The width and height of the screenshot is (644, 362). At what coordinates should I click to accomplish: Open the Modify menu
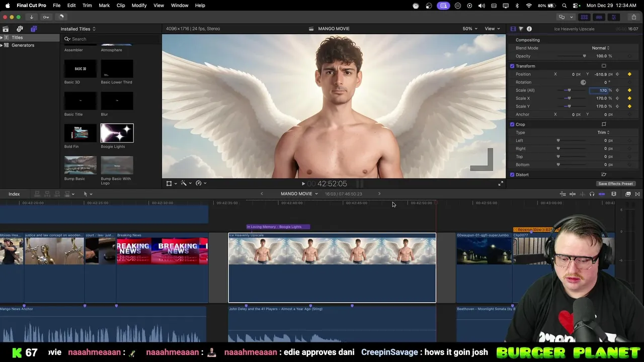[x=139, y=5]
